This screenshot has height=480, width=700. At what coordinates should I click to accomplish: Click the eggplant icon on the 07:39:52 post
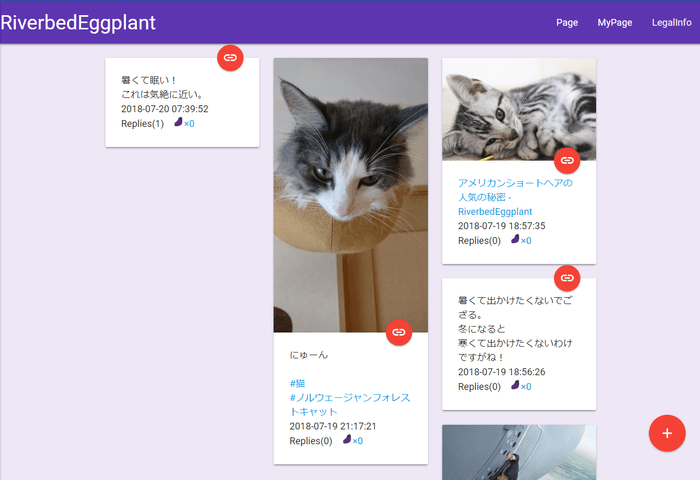pyautogui.click(x=179, y=123)
